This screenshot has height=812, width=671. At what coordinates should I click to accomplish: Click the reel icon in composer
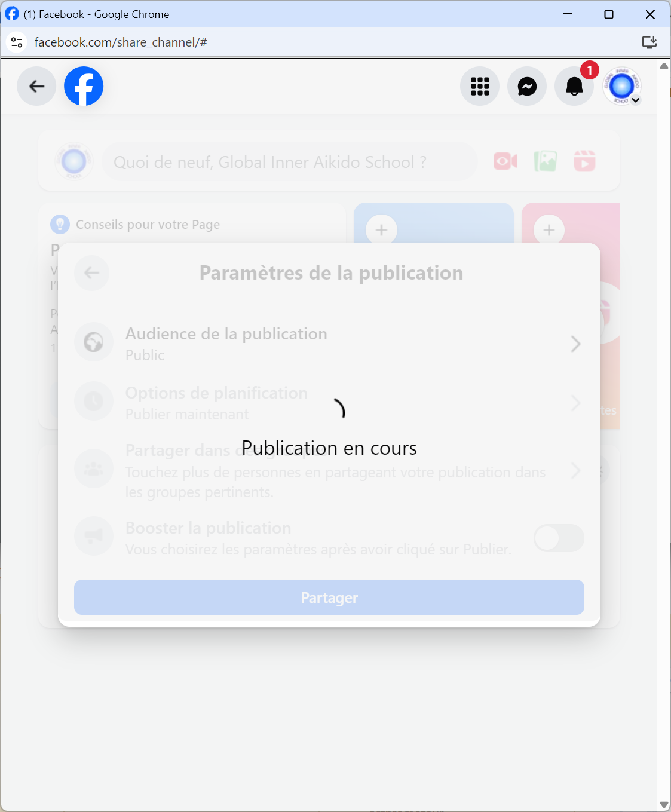[x=584, y=161]
